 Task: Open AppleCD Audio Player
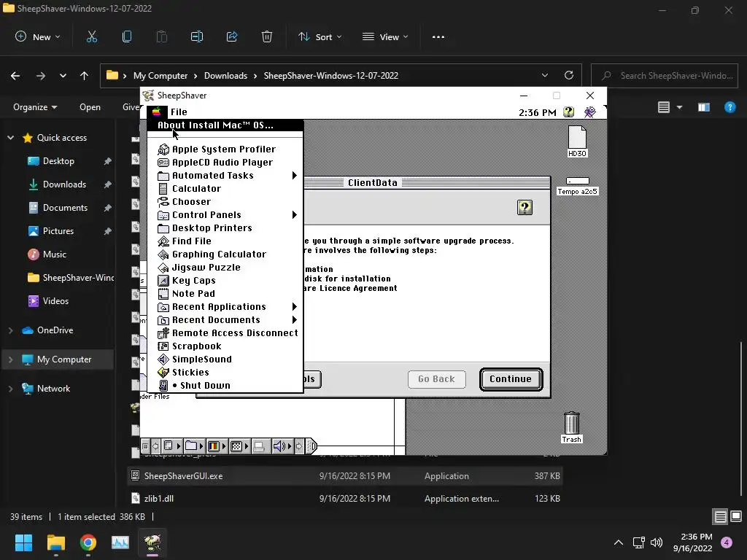[x=225, y=163]
